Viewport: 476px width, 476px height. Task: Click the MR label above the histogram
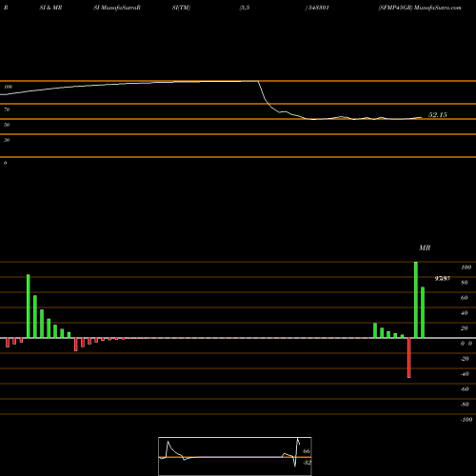coord(425,248)
